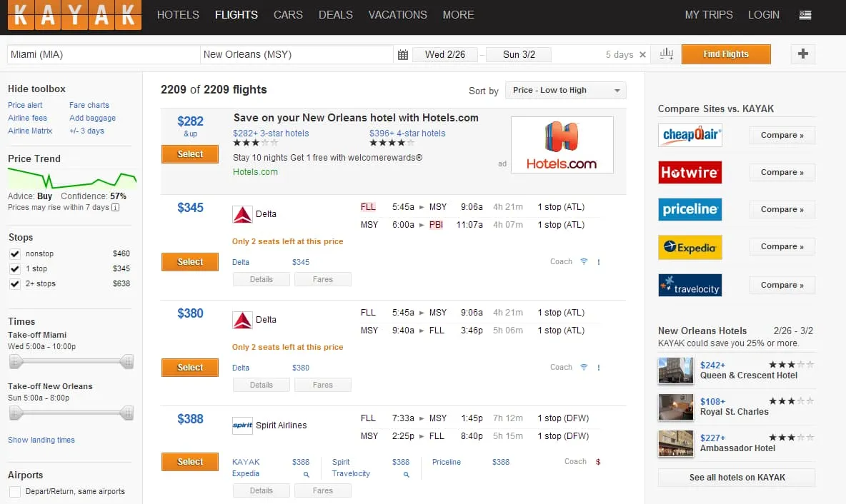Open the Wed 2/26 departure date selector
846x504 pixels.
tap(445, 54)
